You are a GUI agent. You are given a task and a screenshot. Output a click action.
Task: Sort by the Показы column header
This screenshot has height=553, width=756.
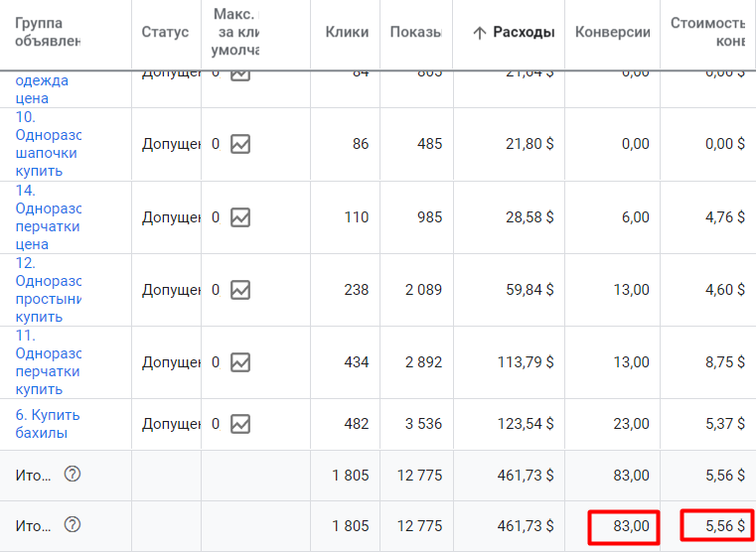416,32
